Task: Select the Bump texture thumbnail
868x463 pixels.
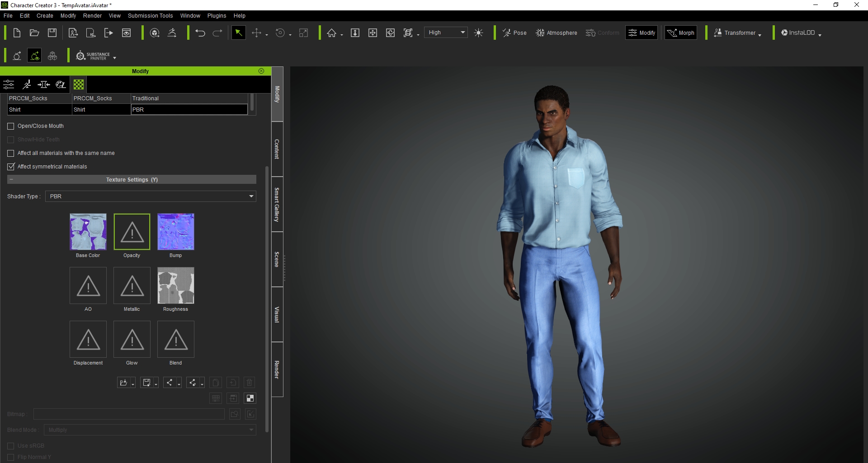Action: pyautogui.click(x=176, y=232)
